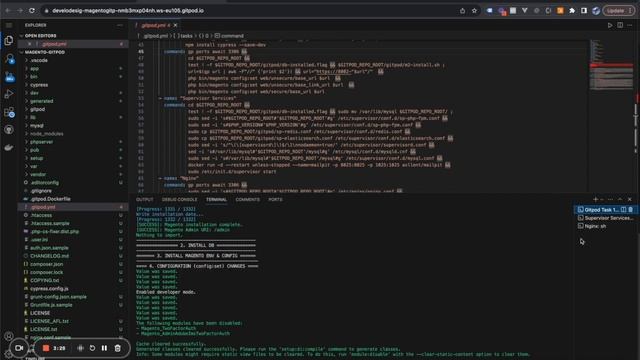Select the Nginx: sh terminal

(605, 226)
